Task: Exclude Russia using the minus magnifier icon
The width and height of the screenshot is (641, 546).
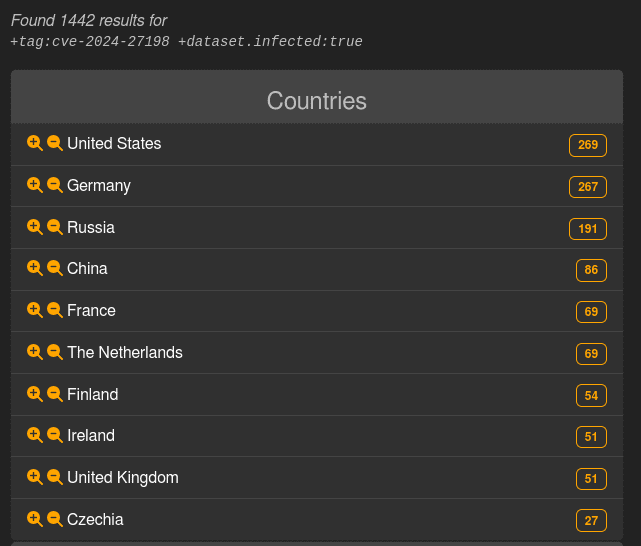Action: [x=54, y=227]
